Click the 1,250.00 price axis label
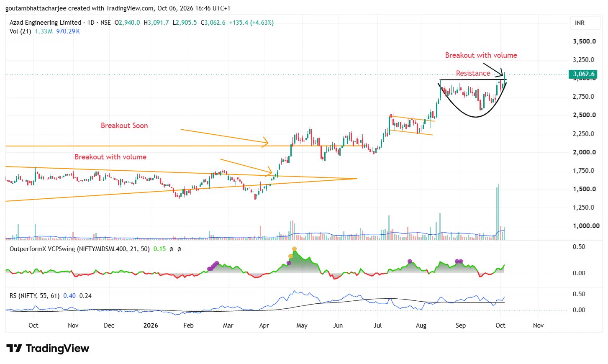 coord(584,208)
